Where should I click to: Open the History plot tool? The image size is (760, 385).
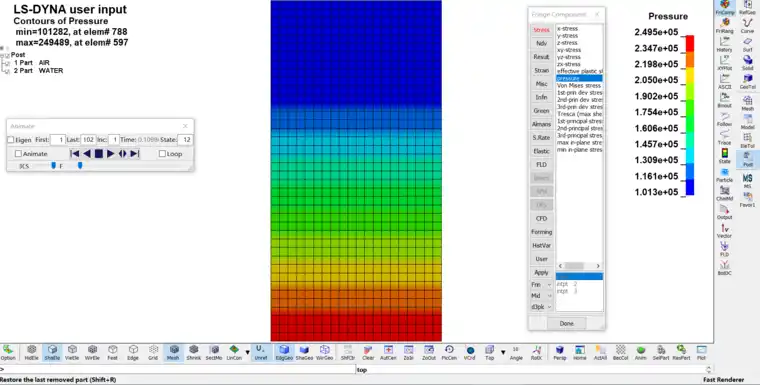coord(725,44)
